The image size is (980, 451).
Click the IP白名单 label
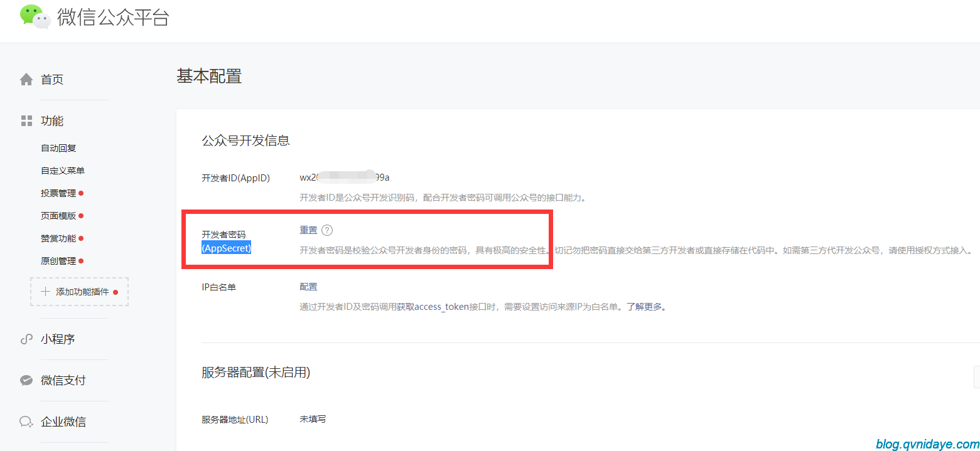[x=218, y=287]
